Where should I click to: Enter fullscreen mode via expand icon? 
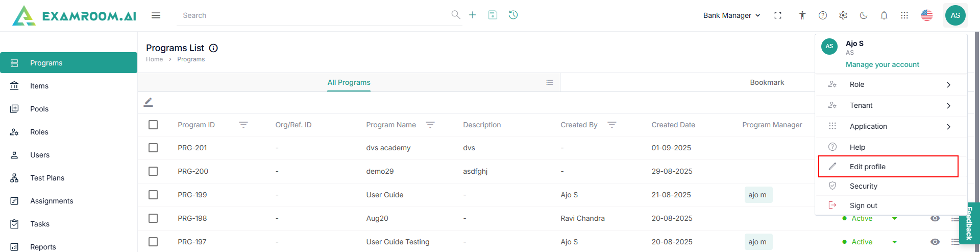point(778,15)
